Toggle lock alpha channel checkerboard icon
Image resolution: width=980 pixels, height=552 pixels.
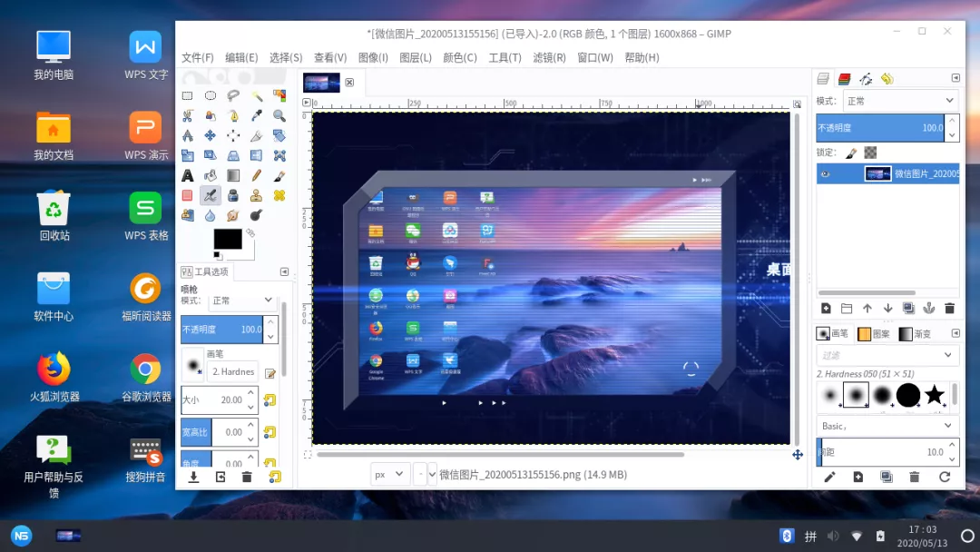(x=870, y=153)
